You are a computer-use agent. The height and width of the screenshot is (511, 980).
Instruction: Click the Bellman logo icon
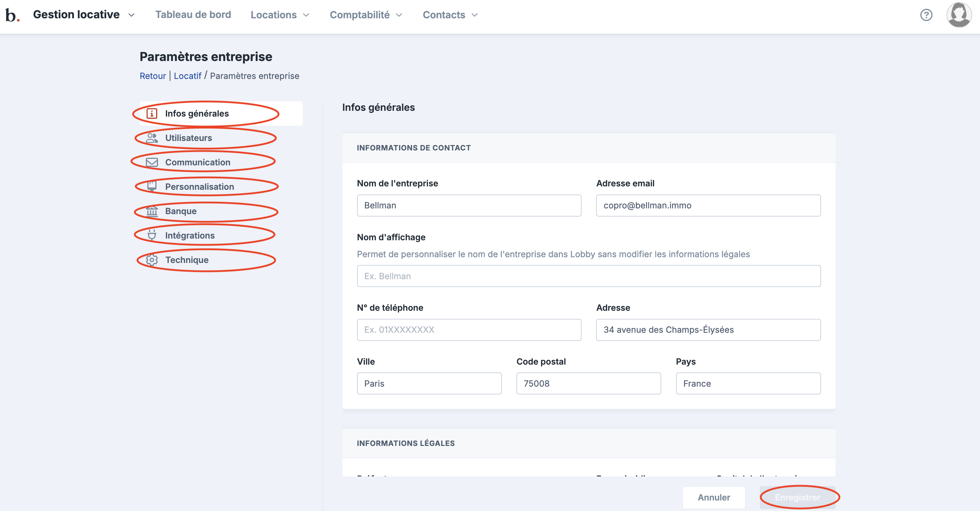12,15
